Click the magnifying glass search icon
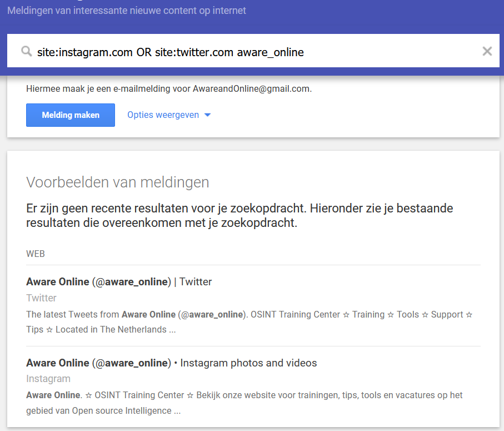This screenshot has height=431, width=504. pyautogui.click(x=26, y=51)
